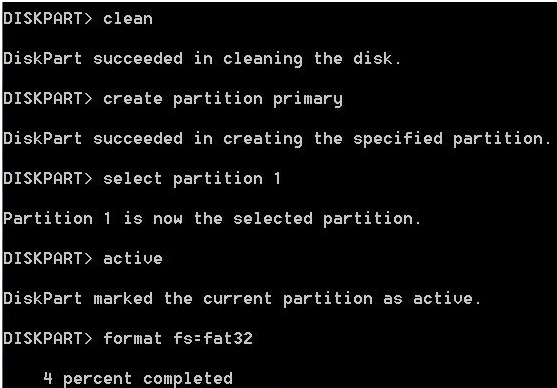Click the '4 percent completed' progress text
The height and width of the screenshot is (388, 557).
138,378
